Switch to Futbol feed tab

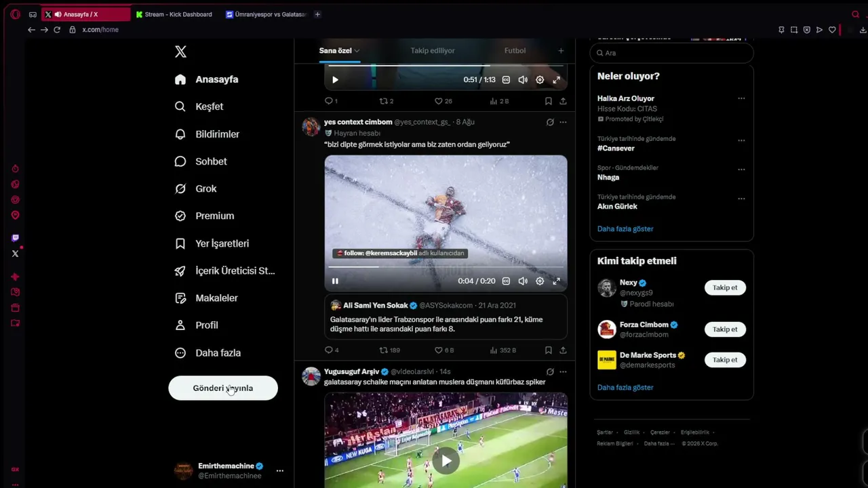pos(515,51)
